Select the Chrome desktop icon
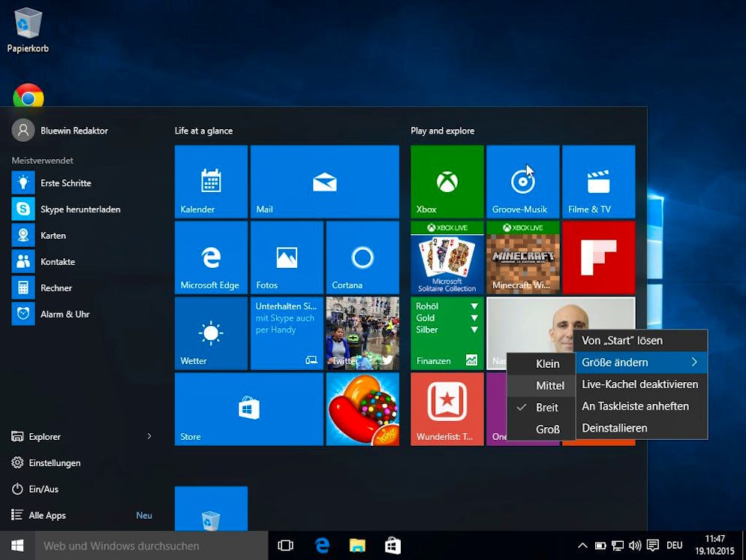 [x=28, y=95]
